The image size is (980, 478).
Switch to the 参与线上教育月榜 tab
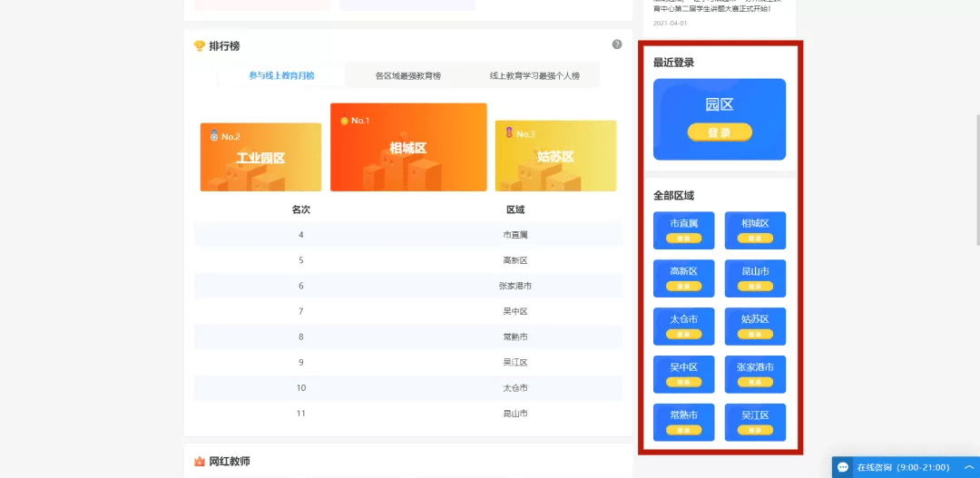281,76
